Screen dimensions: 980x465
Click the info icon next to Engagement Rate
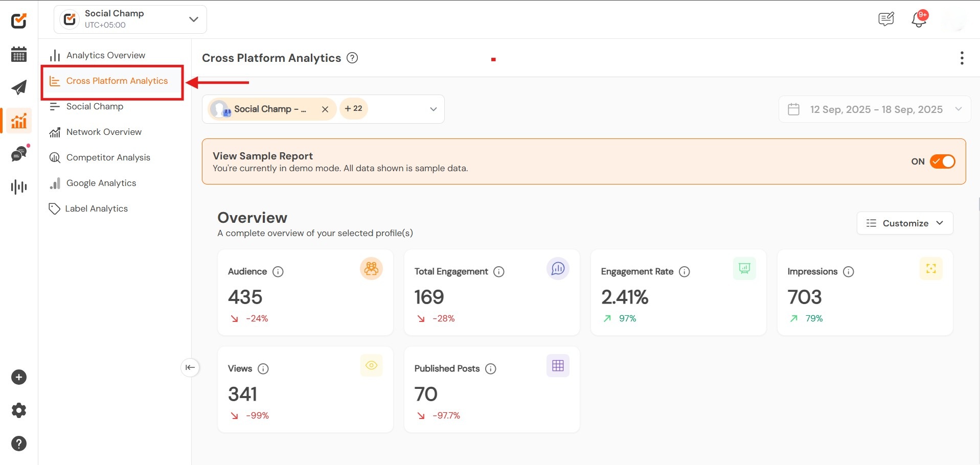point(685,271)
